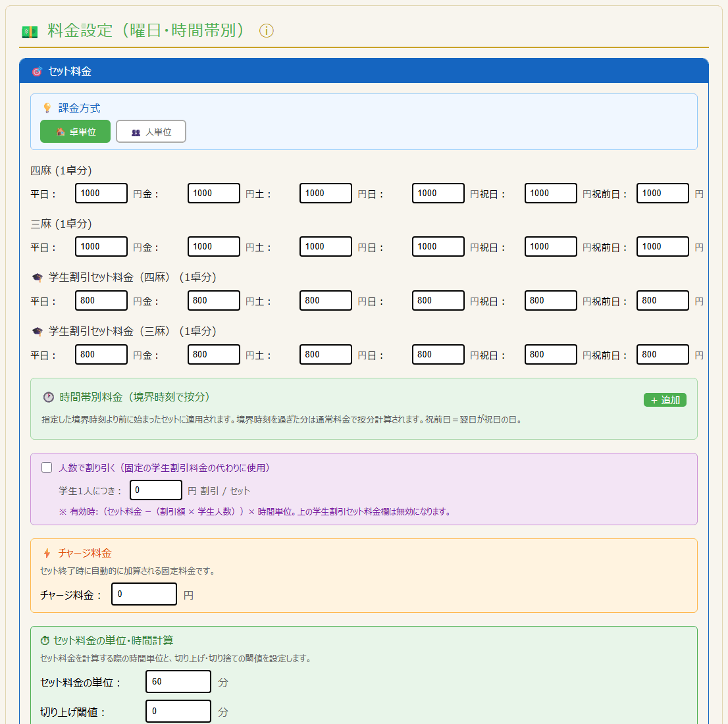728x724 pixels.
Task: Click 学生割引（三麻）平日 price field
Action: pos(101,354)
